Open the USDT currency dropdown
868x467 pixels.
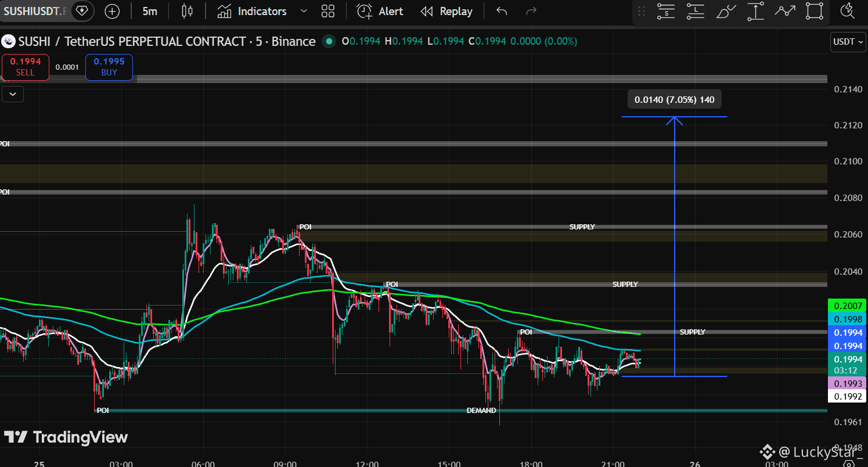point(848,42)
